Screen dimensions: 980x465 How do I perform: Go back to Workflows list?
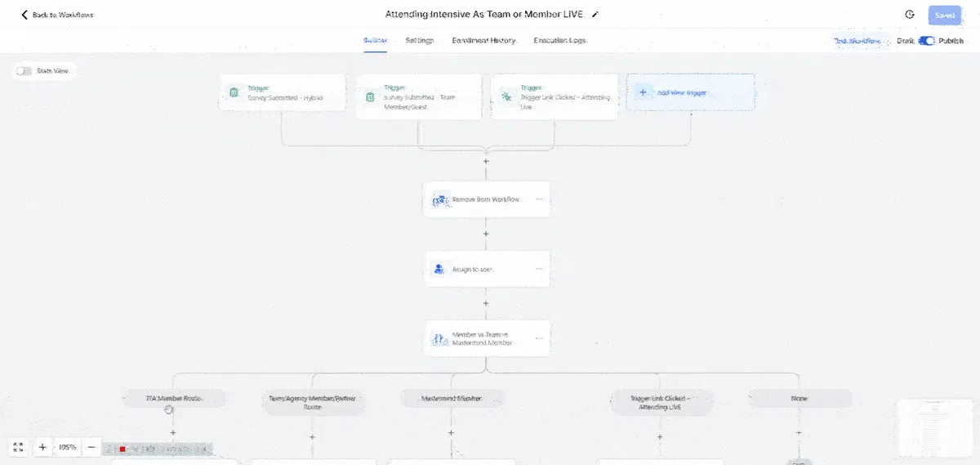pos(57,15)
